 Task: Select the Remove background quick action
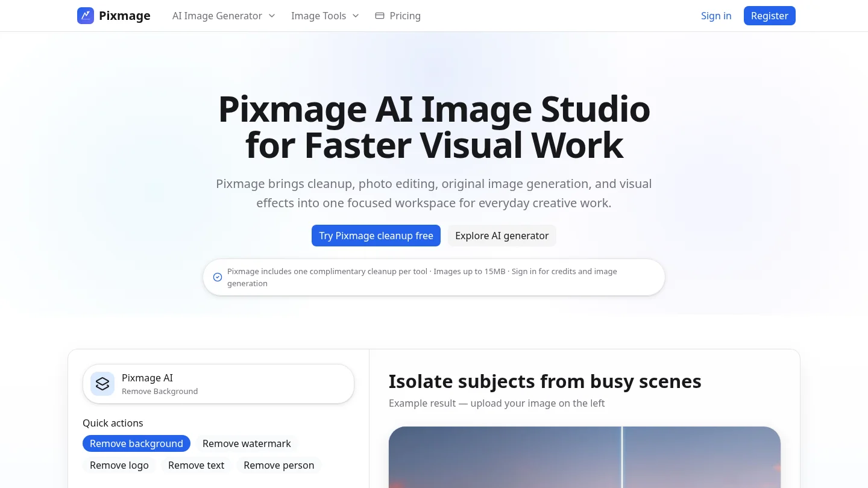click(x=136, y=443)
